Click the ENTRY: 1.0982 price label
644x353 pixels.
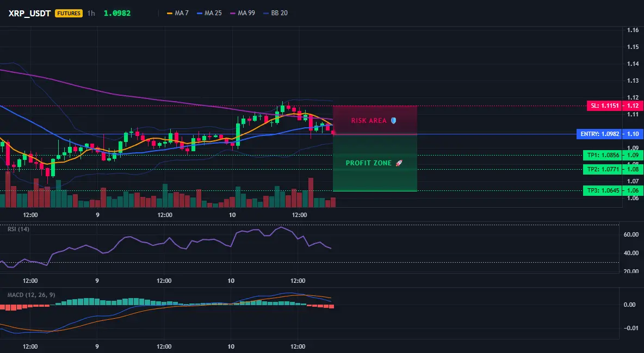(599, 134)
